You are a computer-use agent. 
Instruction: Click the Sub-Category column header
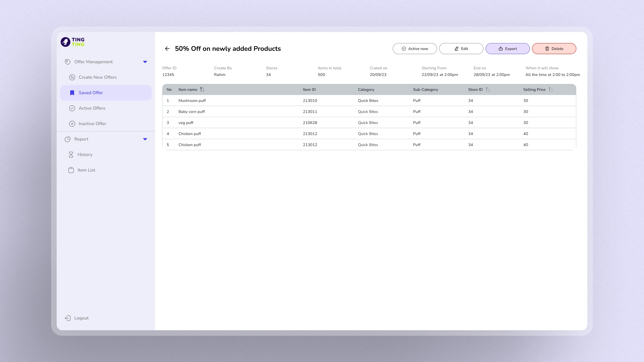[x=425, y=89]
